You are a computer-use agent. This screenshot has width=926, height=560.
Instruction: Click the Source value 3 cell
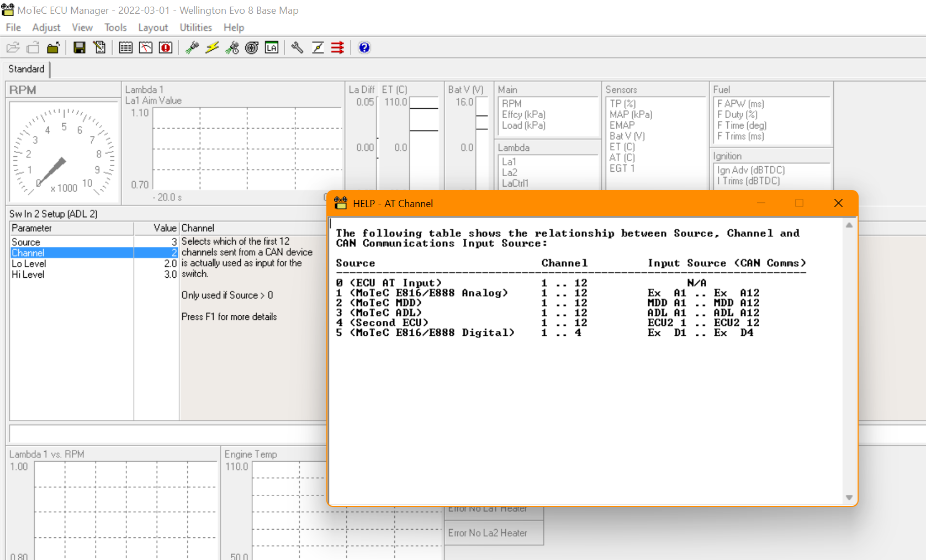(x=156, y=242)
